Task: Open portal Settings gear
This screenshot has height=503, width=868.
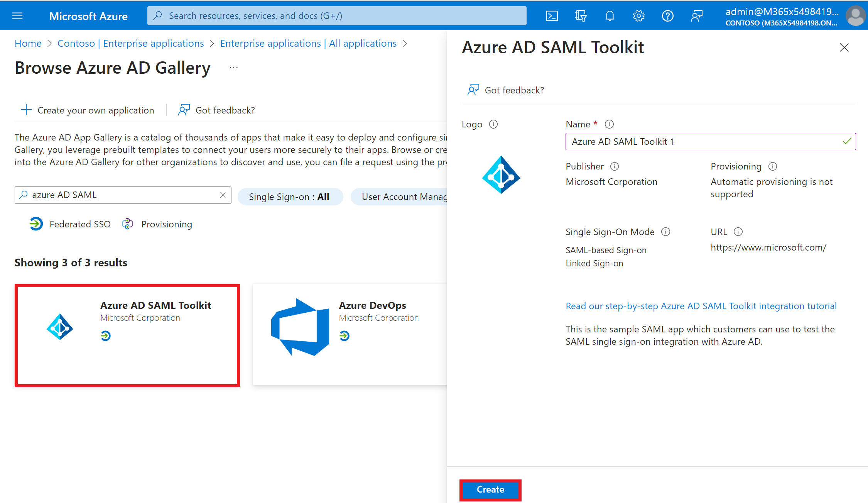Action: tap(638, 16)
